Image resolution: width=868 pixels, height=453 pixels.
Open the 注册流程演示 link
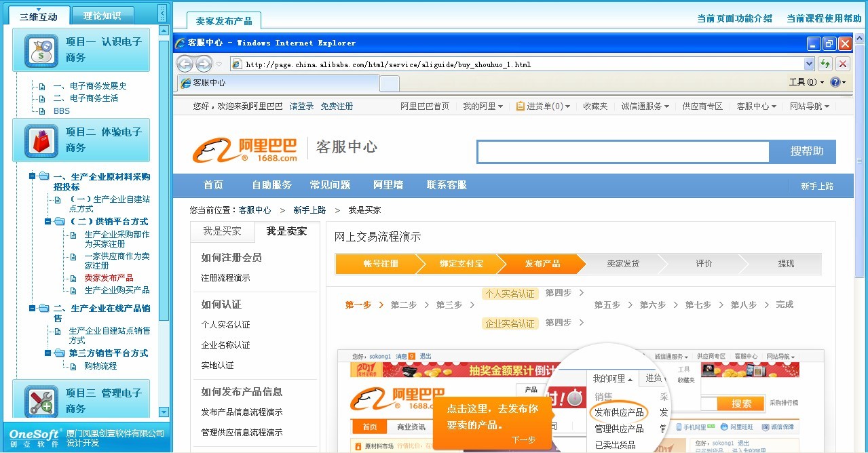tap(225, 278)
